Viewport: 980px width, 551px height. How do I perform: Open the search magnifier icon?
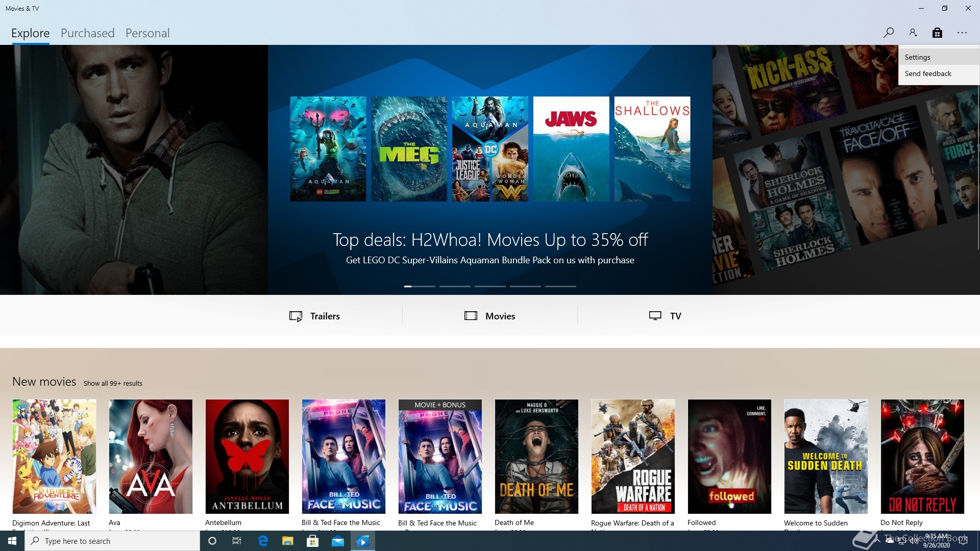[888, 33]
